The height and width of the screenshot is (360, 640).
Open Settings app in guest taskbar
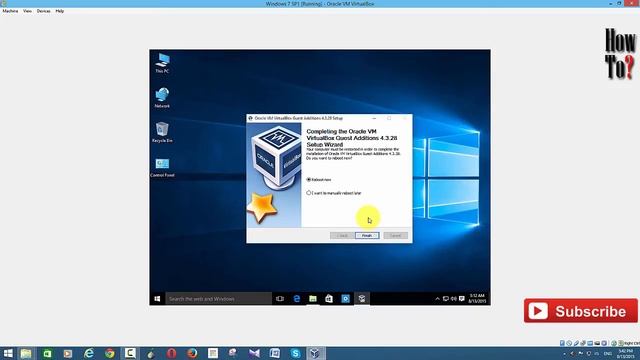pyautogui.click(x=345, y=299)
